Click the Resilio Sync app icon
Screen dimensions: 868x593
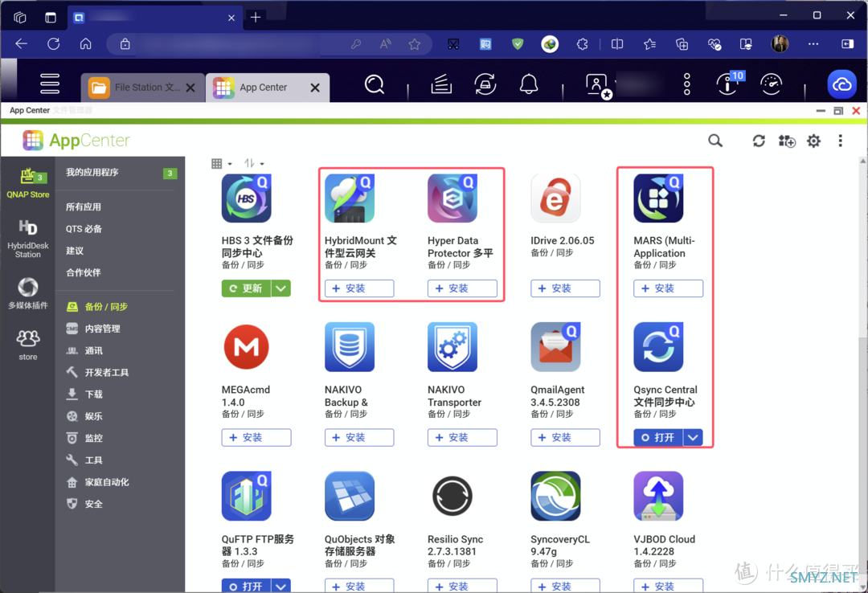click(452, 496)
